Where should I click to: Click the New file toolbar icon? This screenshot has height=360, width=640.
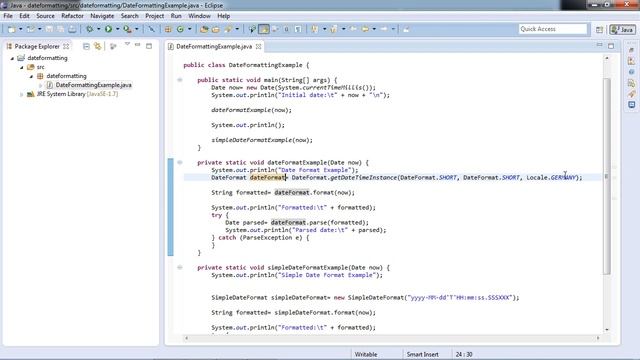pos(11,29)
